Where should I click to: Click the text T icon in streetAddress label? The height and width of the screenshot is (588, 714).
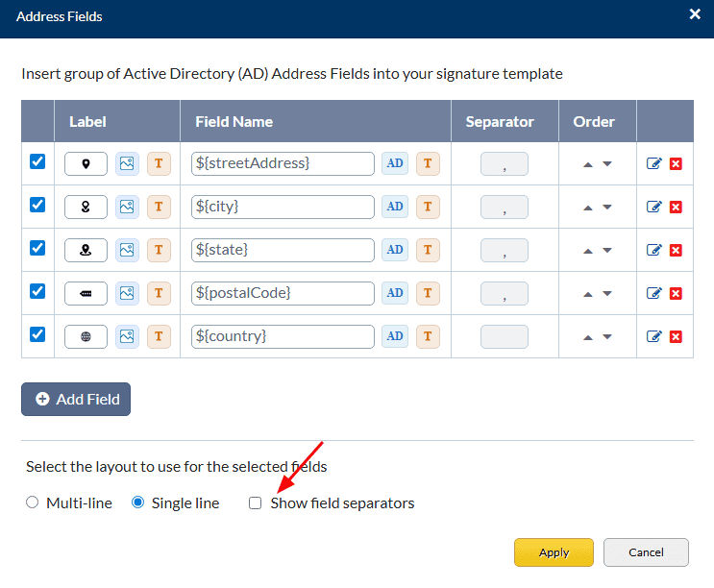click(x=159, y=163)
